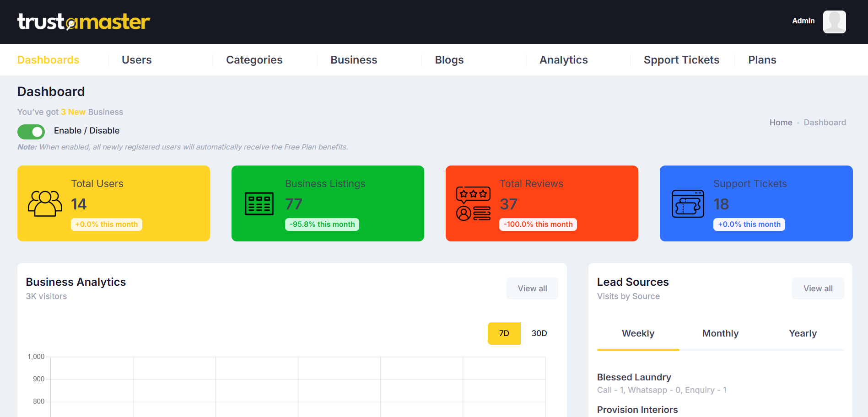
Task: Click the Support Tickets ticket icon
Action: click(687, 203)
